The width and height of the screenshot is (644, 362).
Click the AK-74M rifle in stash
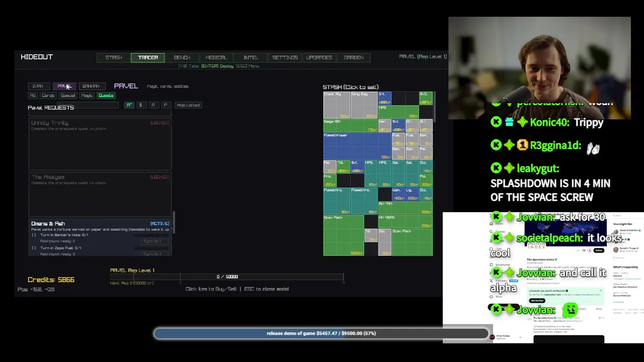coord(405,208)
